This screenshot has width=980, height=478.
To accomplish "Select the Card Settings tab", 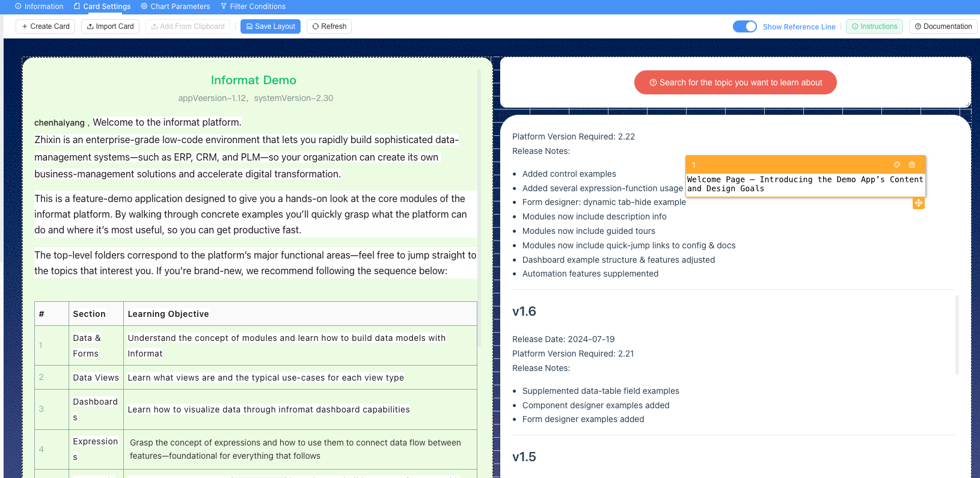I will (x=102, y=7).
